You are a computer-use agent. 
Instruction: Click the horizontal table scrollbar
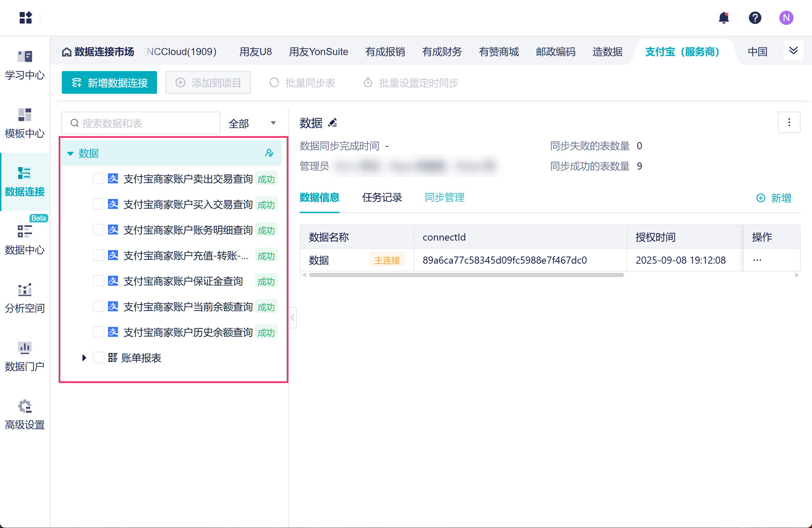[466, 275]
